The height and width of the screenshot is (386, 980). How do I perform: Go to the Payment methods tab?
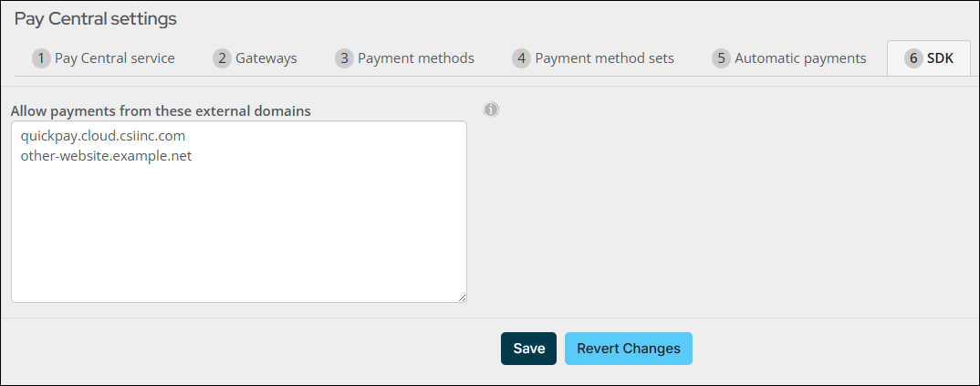(415, 58)
